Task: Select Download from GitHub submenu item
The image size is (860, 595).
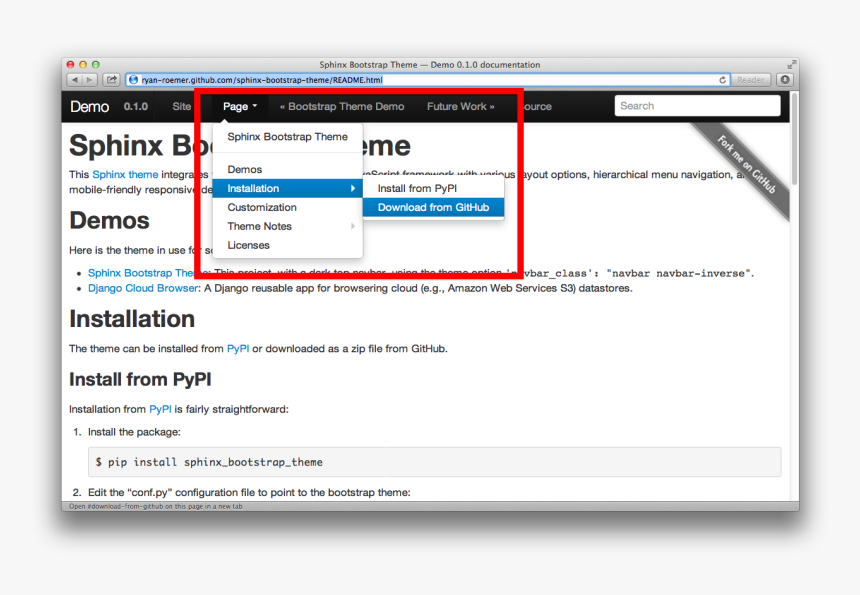Action: (433, 208)
